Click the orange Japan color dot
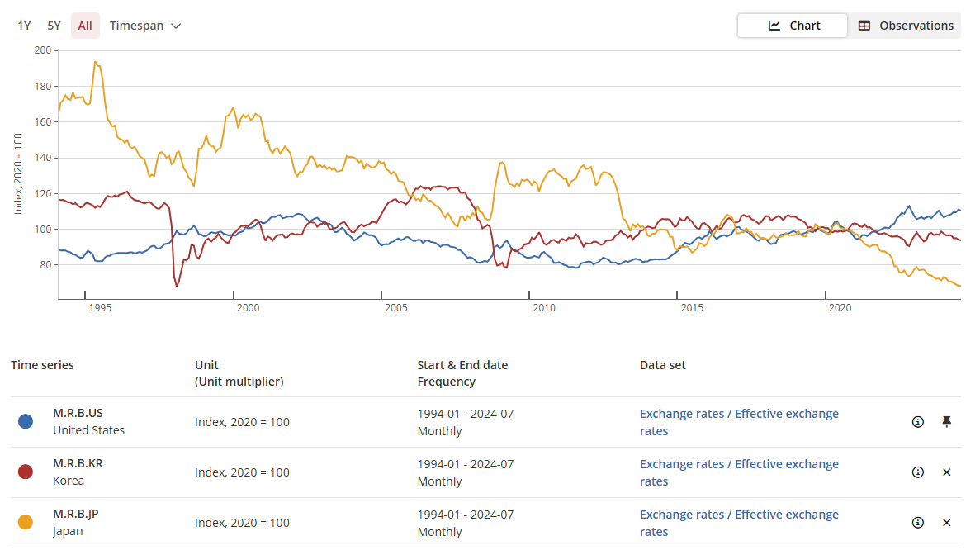980x555 pixels. pos(26,523)
